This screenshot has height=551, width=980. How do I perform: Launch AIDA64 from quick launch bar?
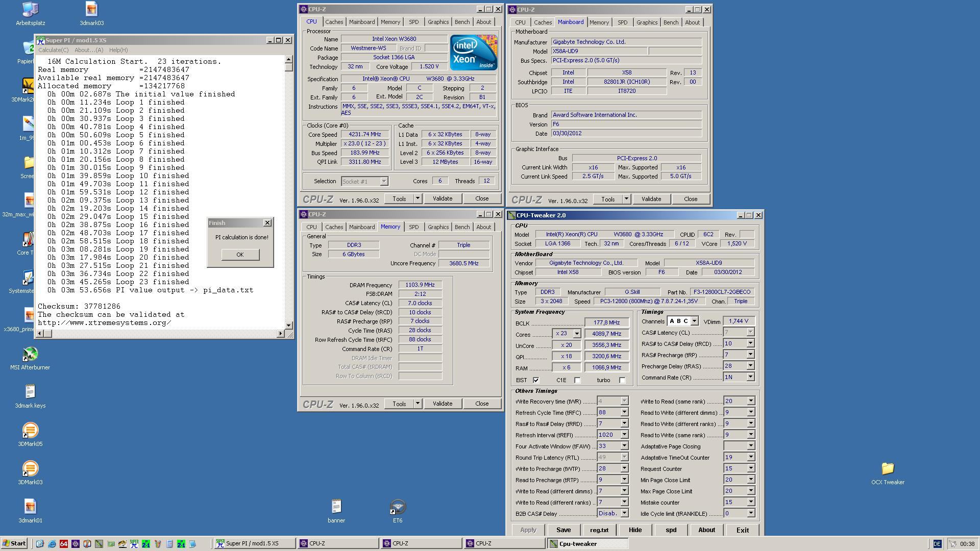[x=63, y=544]
